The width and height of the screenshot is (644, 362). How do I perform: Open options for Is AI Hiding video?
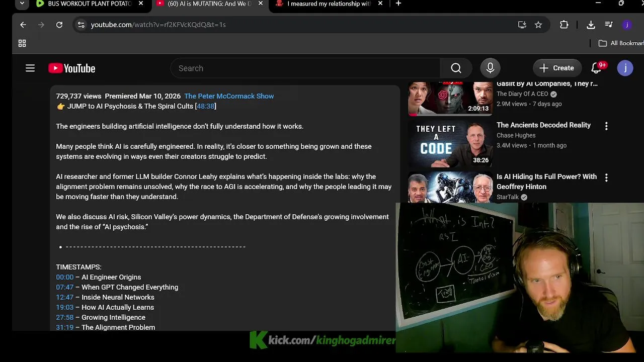(x=606, y=177)
